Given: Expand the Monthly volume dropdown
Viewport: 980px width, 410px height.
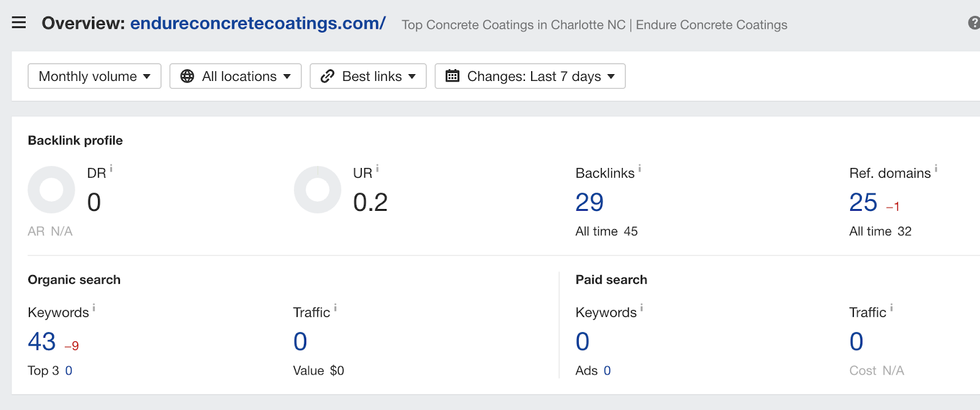Looking at the screenshot, I should 94,76.
